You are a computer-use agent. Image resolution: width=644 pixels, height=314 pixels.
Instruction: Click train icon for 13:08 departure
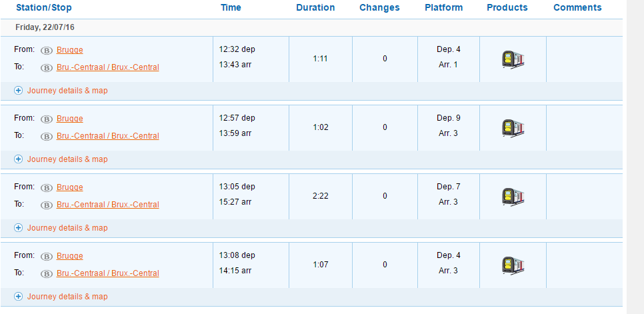(x=513, y=265)
